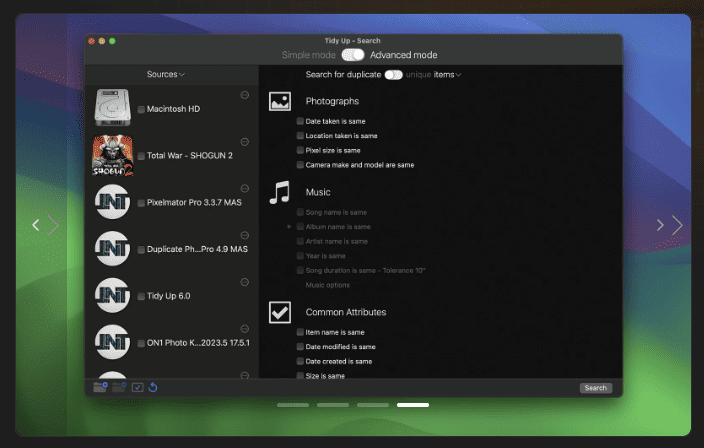Image resolution: width=704 pixels, height=448 pixels.
Task: Remove Total War - SHOGUN 2 with minus button
Action: pos(245,142)
